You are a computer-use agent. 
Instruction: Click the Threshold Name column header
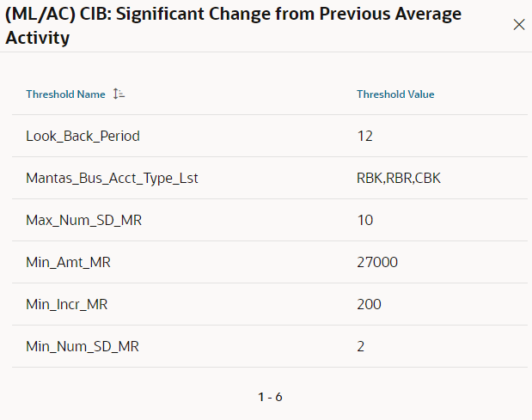pyautogui.click(x=65, y=94)
